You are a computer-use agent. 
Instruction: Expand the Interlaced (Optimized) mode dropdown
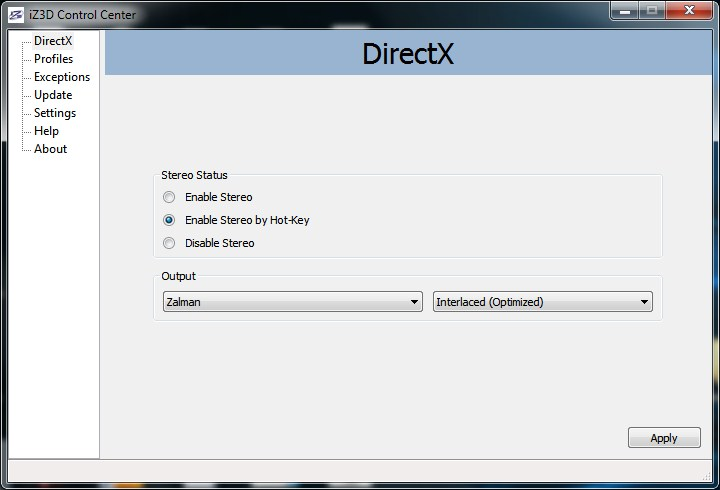[x=542, y=302]
